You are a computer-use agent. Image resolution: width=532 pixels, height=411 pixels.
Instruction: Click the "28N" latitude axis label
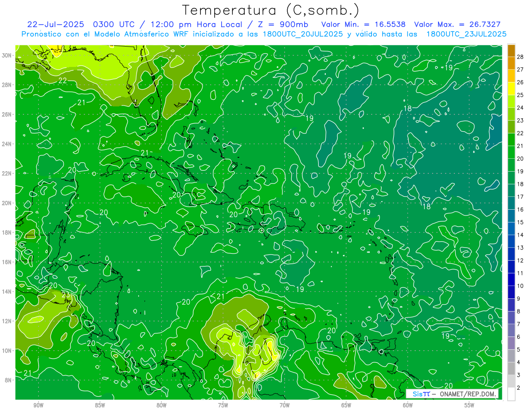tap(7, 85)
